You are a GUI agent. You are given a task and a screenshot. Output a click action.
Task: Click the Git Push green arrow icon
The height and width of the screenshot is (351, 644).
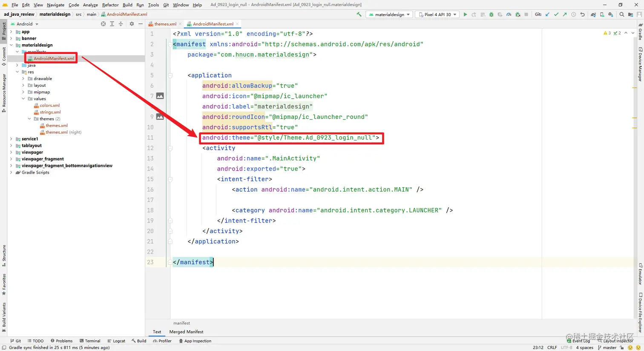[565, 14]
